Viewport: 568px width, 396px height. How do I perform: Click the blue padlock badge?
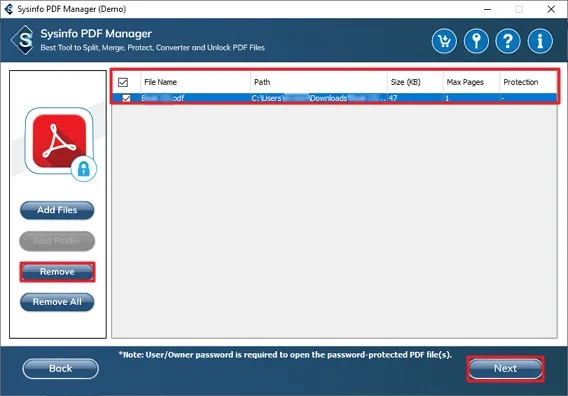(84, 169)
